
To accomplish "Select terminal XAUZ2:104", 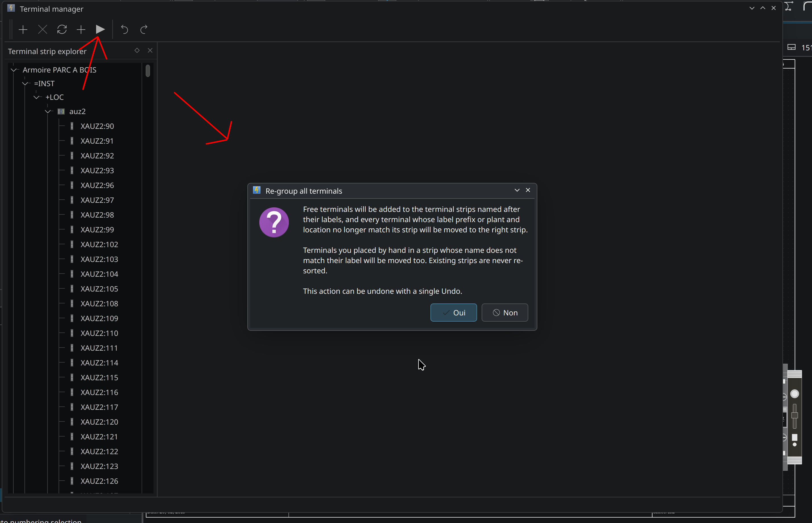I will coord(99,274).
